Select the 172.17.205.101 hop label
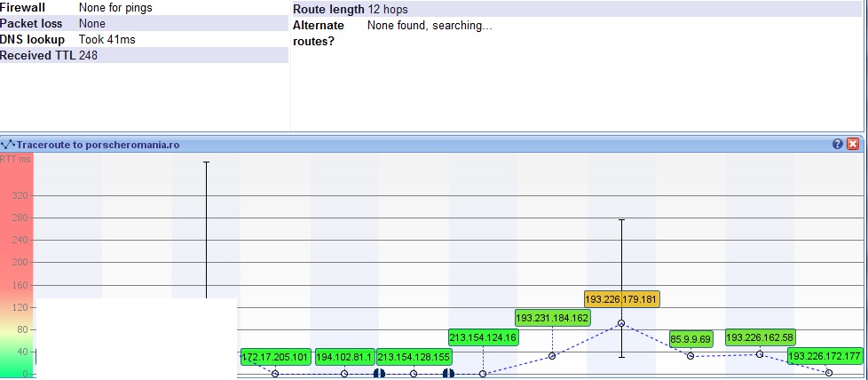868x380 pixels. point(275,357)
